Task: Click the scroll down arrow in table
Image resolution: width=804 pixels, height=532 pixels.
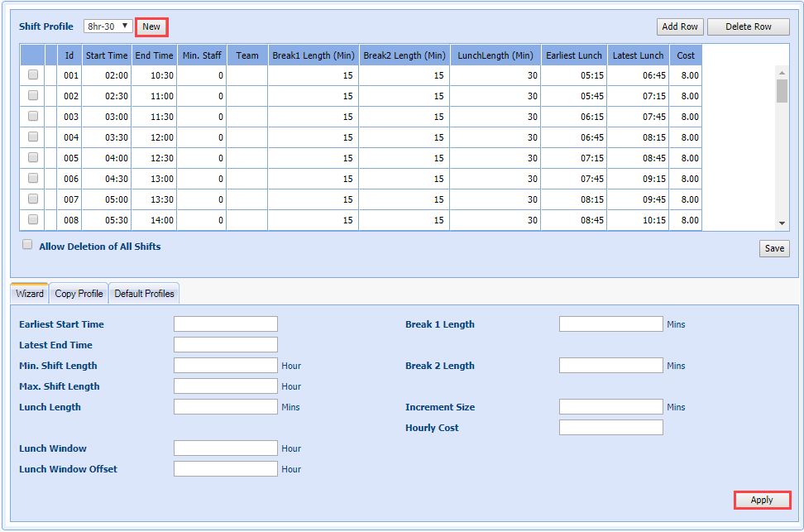Action: click(x=782, y=223)
